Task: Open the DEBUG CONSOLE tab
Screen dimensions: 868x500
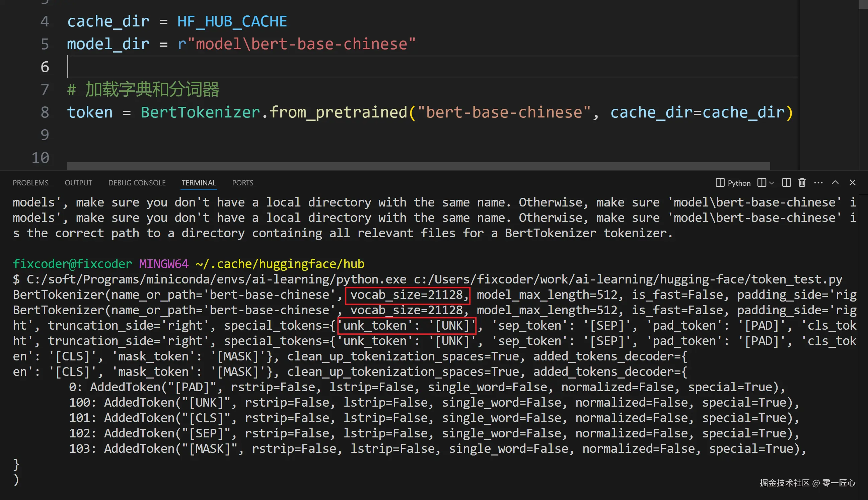Action: click(137, 183)
